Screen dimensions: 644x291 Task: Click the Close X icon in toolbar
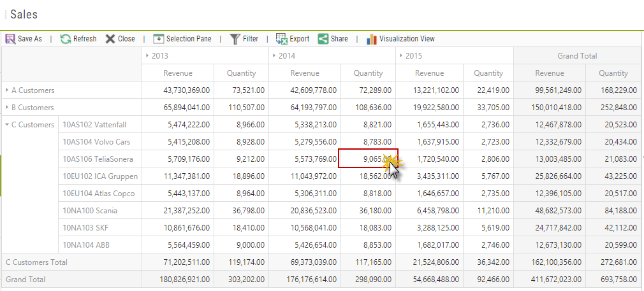[110, 39]
